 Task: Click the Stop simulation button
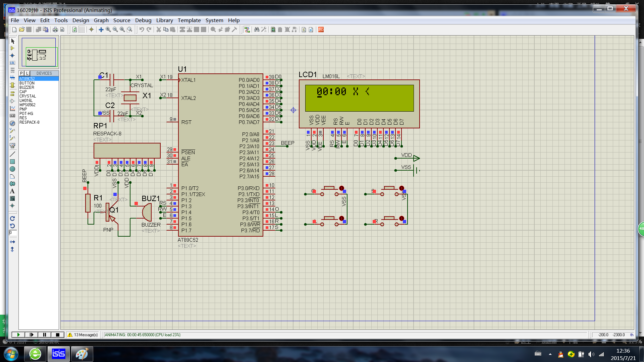[58, 335]
